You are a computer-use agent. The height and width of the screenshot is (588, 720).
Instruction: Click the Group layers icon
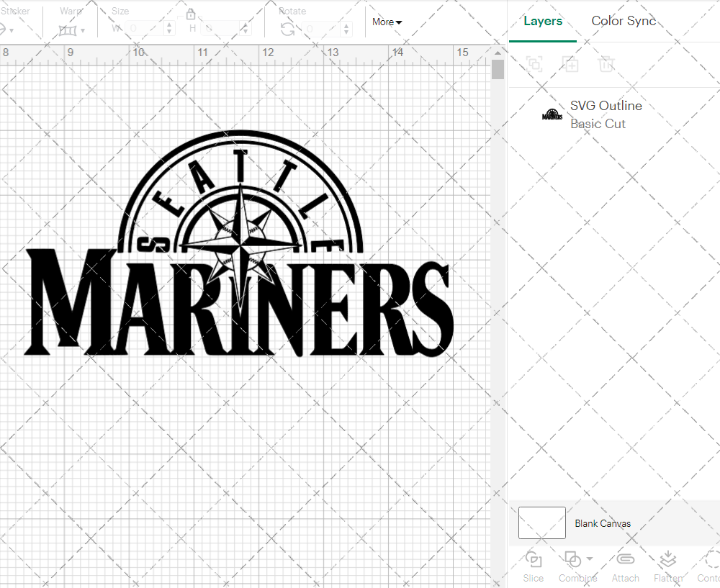[x=534, y=64]
